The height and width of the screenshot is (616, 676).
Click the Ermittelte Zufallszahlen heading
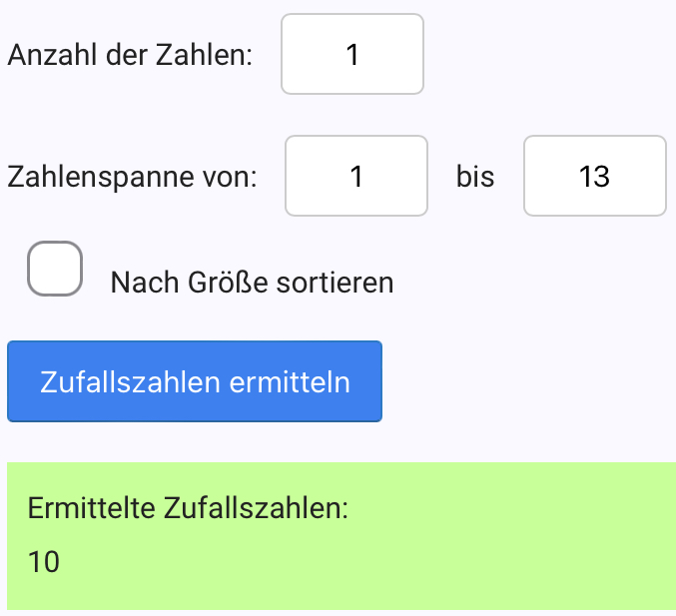189,507
